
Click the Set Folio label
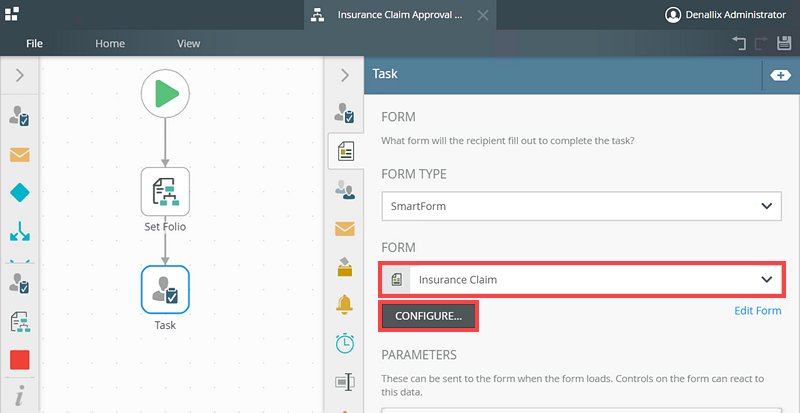click(165, 227)
